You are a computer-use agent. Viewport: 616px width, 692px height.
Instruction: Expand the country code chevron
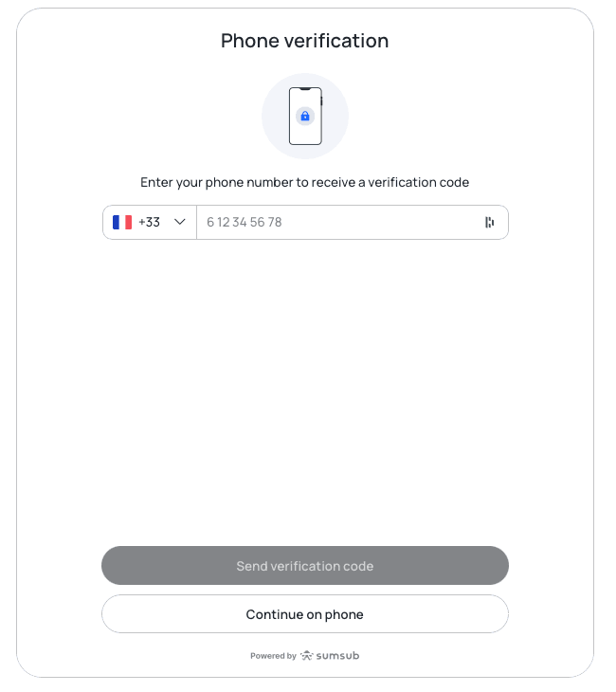pos(180,222)
